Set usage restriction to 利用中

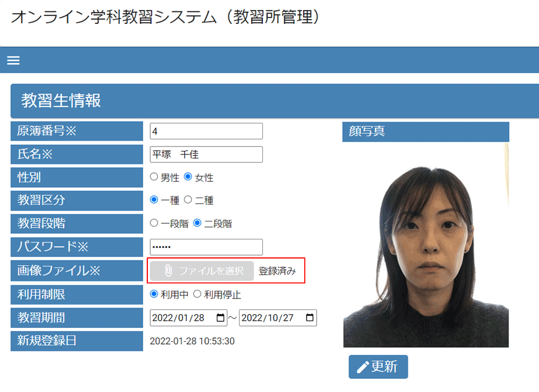tap(154, 294)
